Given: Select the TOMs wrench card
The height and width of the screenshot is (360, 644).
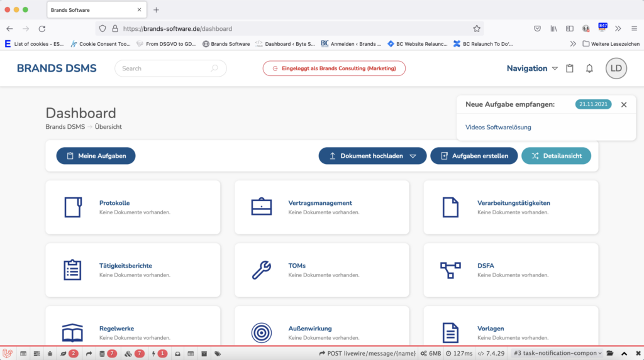Looking at the screenshot, I should [x=321, y=270].
